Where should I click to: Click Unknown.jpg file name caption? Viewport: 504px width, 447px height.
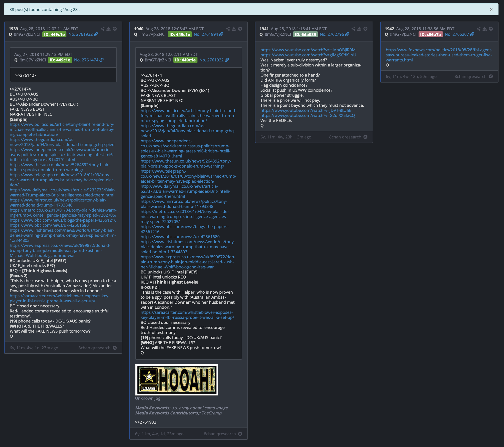(x=148, y=398)
